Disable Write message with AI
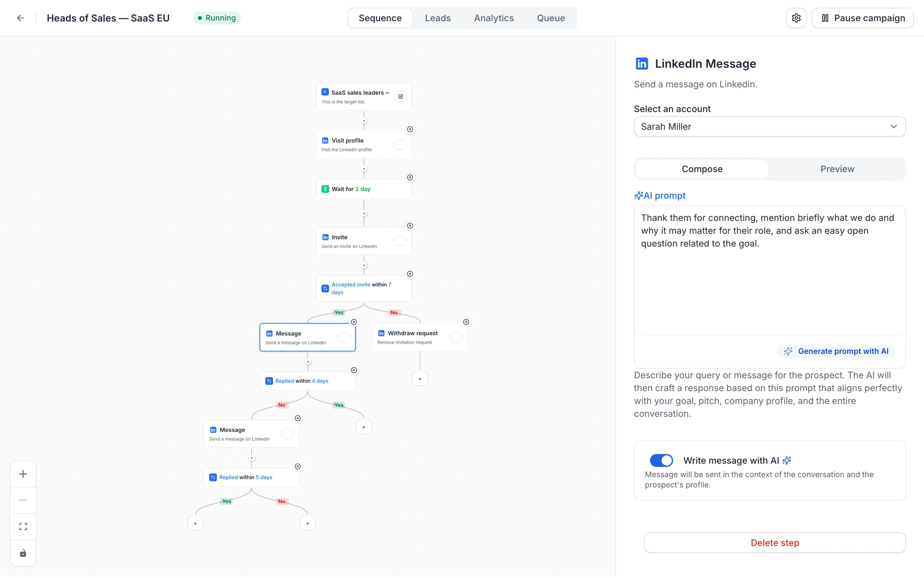924x578 pixels. click(x=661, y=460)
